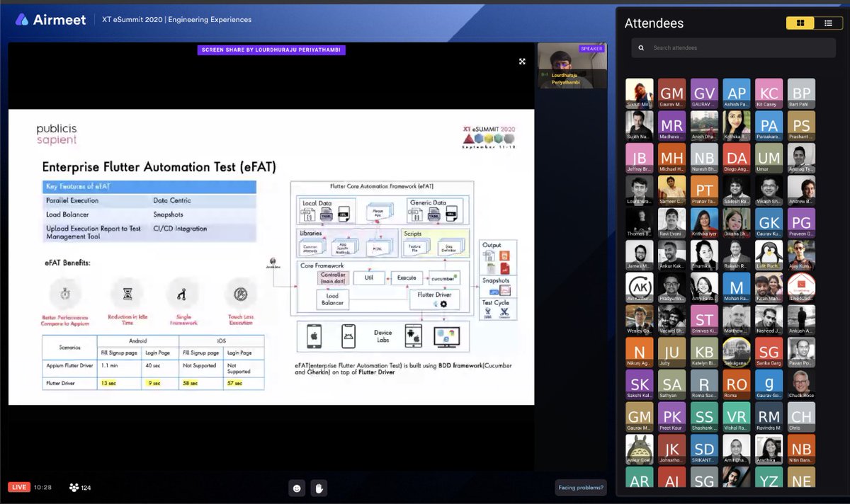Open attendee ST Srinivas avatar
This screenshot has width=850, height=504.
[704, 320]
